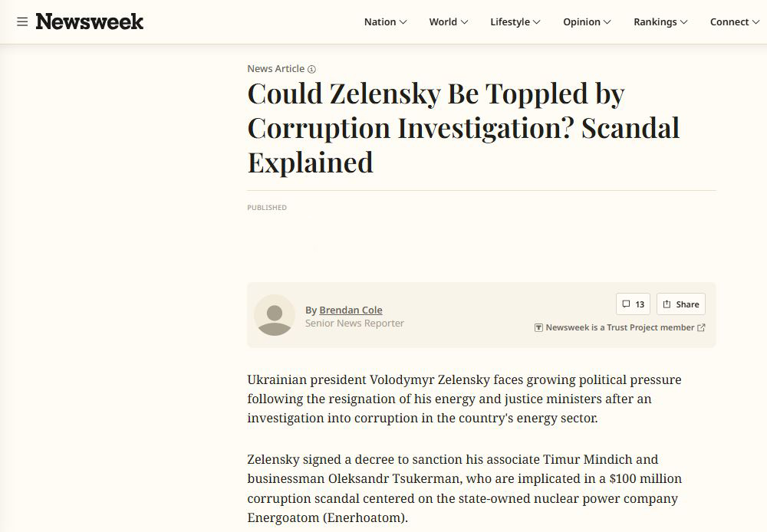The width and height of the screenshot is (767, 532).
Task: Open the hamburger menu icon
Action: pyautogui.click(x=22, y=22)
